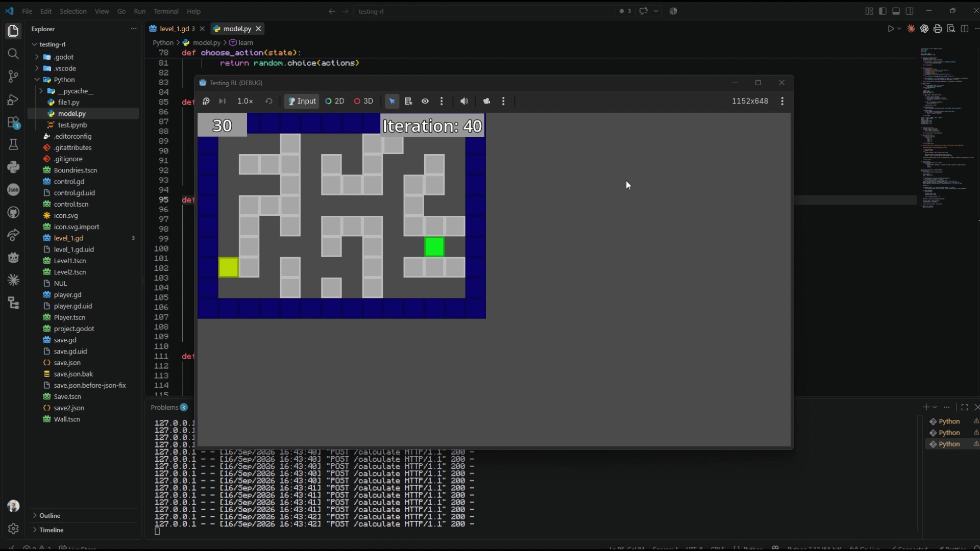
Task: Maximize the terminal panel size
Action: (x=964, y=407)
